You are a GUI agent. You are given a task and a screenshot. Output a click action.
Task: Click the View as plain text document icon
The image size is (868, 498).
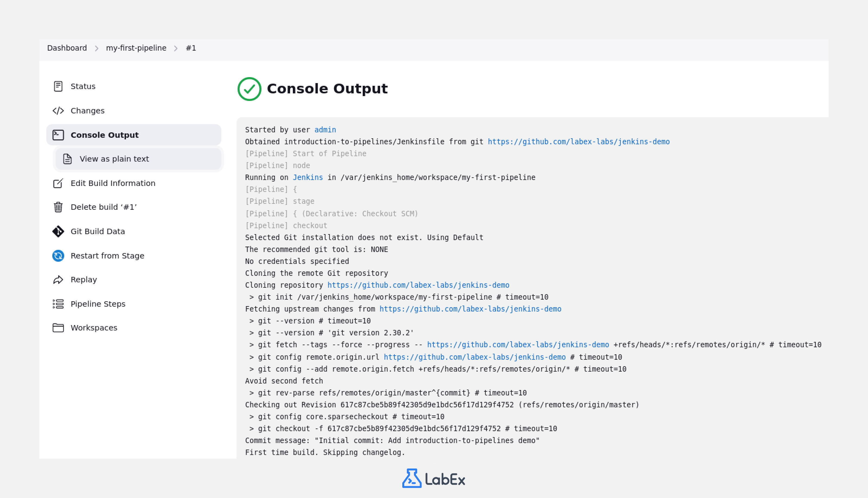67,159
